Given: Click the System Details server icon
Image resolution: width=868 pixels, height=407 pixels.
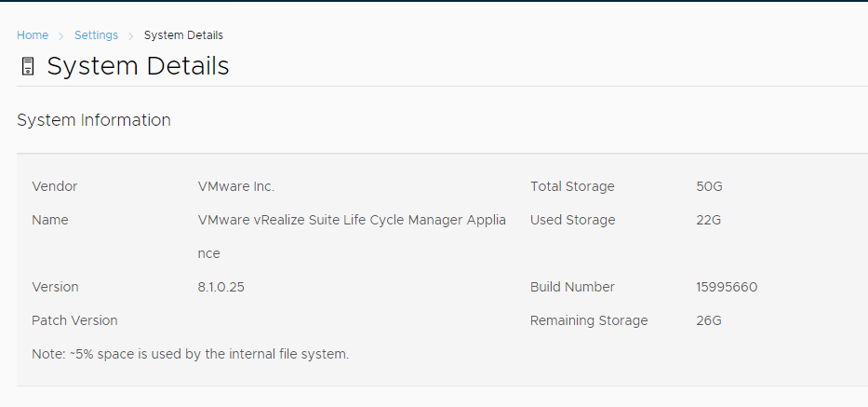Looking at the screenshot, I should click(x=27, y=66).
